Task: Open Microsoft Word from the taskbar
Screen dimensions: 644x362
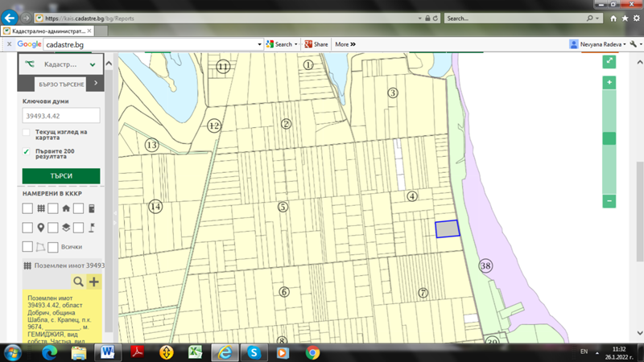Action: pyautogui.click(x=108, y=352)
